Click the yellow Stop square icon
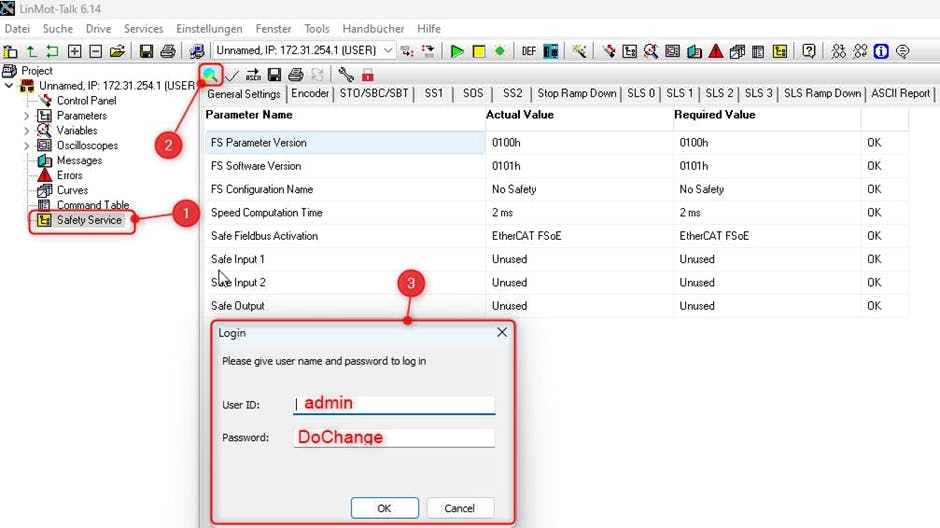 click(x=479, y=51)
